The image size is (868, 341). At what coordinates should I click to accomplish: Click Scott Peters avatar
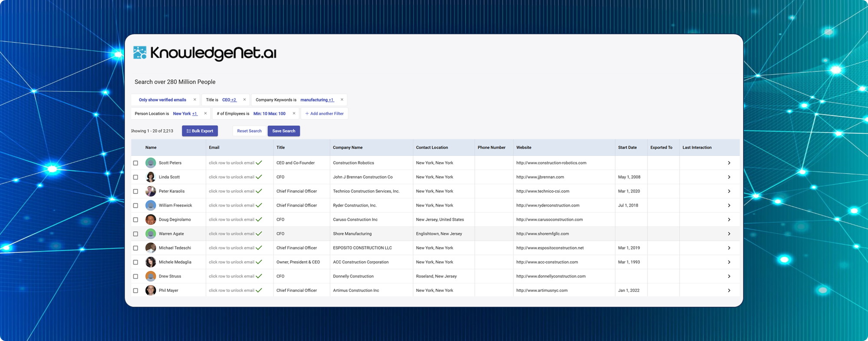click(151, 163)
